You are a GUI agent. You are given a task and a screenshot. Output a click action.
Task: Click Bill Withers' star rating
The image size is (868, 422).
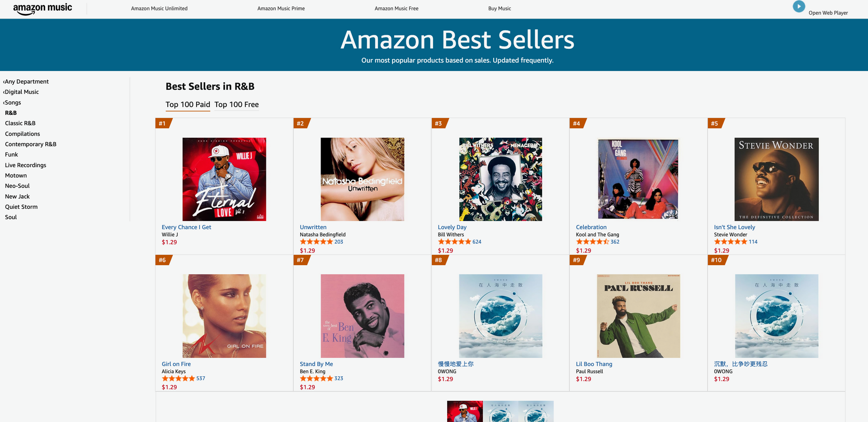tap(454, 242)
